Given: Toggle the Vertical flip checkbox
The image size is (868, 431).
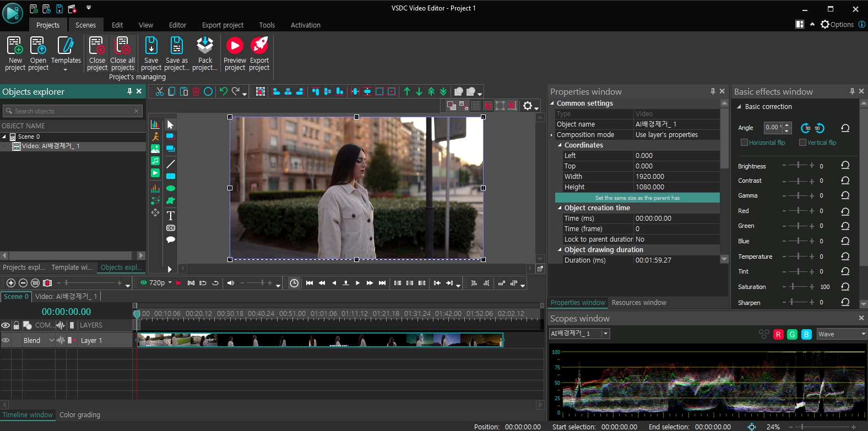Looking at the screenshot, I should pyautogui.click(x=802, y=143).
